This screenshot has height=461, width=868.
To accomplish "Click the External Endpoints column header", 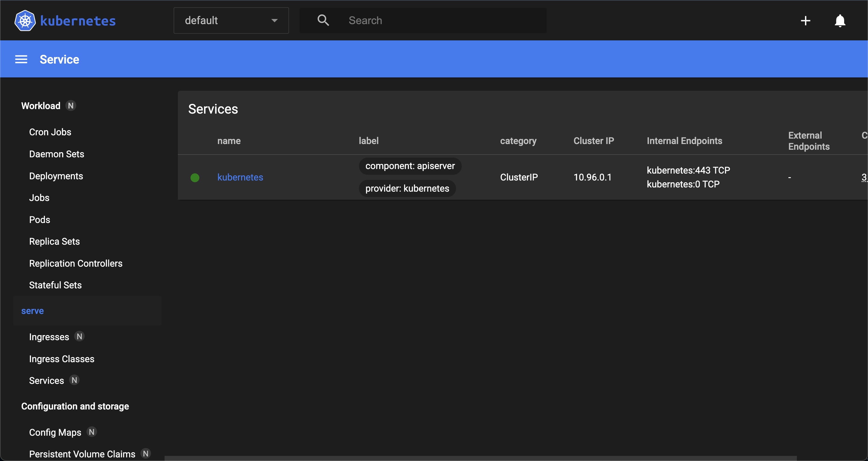I will [x=809, y=141].
